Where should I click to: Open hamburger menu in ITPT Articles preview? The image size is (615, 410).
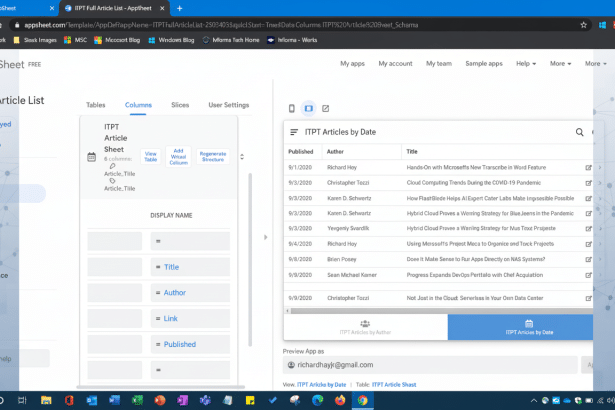[294, 132]
